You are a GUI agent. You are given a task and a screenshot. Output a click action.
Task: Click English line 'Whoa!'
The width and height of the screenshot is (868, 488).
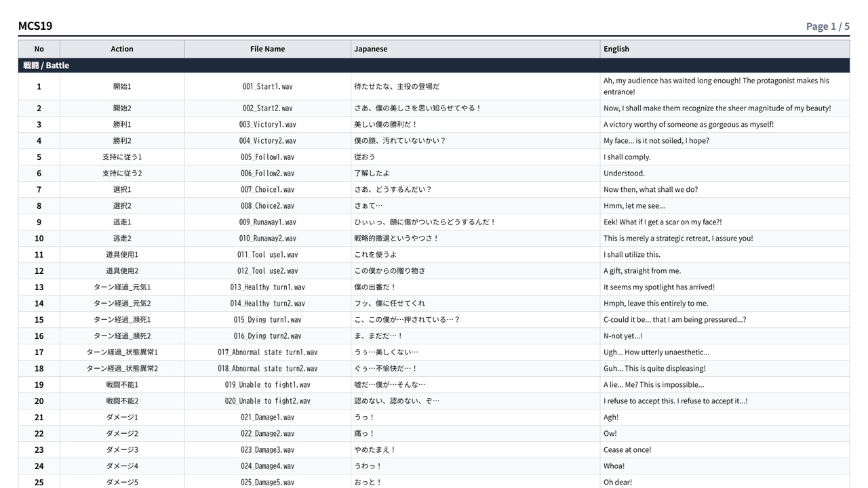(x=614, y=466)
